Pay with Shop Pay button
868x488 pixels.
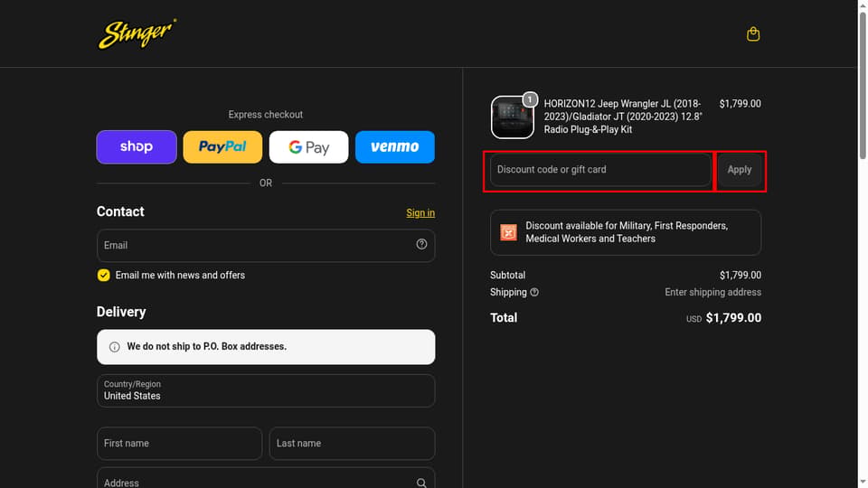[137, 146]
